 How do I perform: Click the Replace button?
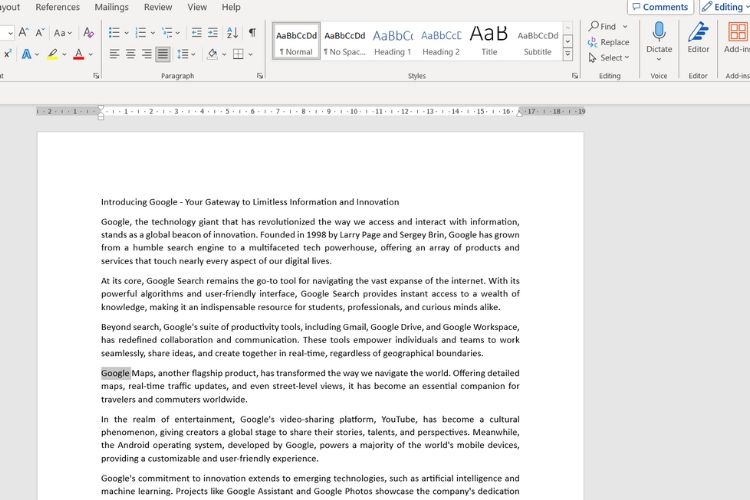608,42
